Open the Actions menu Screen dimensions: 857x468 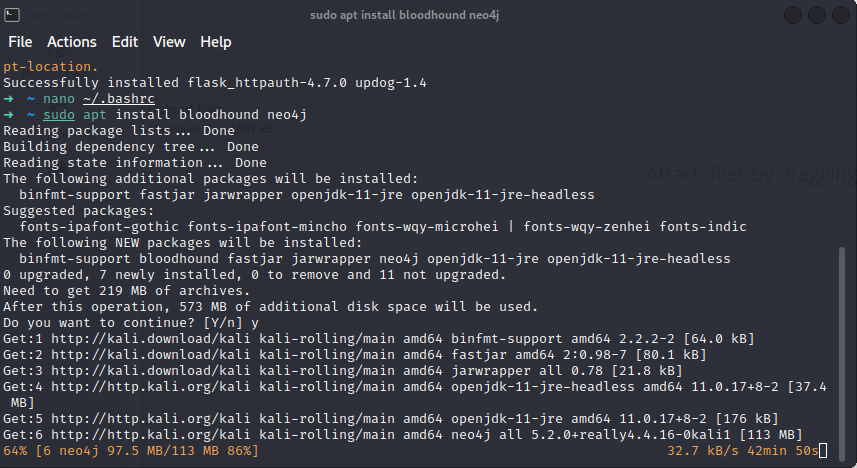coord(72,42)
